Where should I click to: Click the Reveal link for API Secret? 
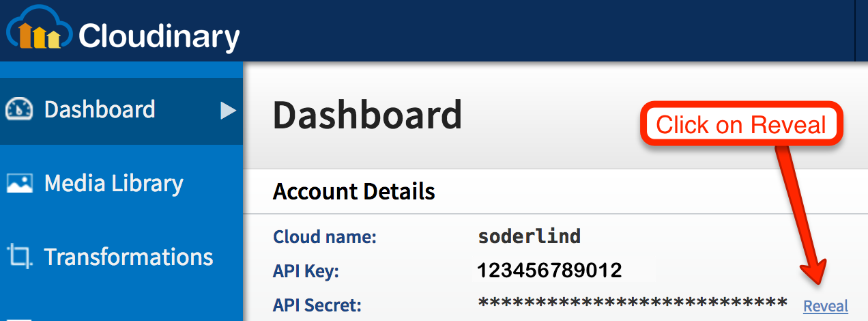pos(826,306)
